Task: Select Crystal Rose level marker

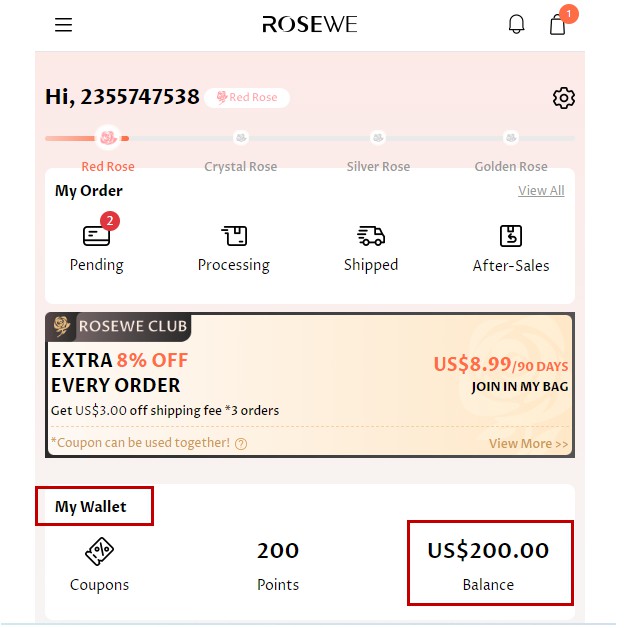Action: [241, 138]
